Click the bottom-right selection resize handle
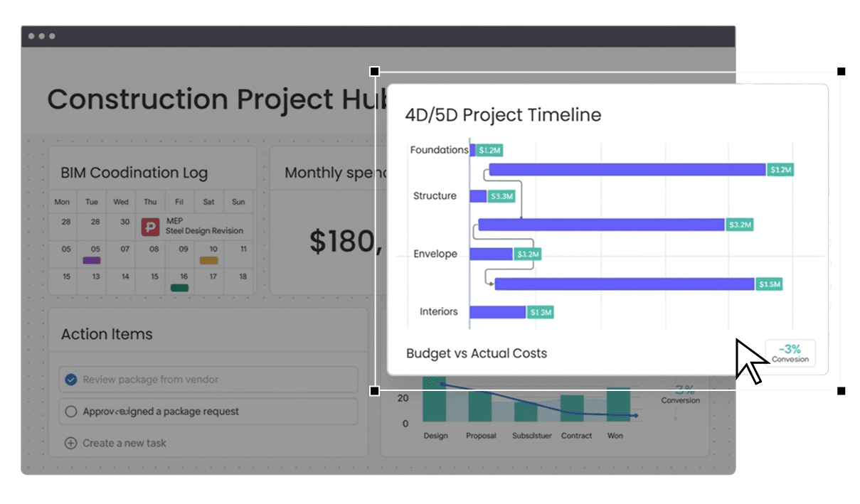The image size is (860, 504). pyautogui.click(x=842, y=391)
